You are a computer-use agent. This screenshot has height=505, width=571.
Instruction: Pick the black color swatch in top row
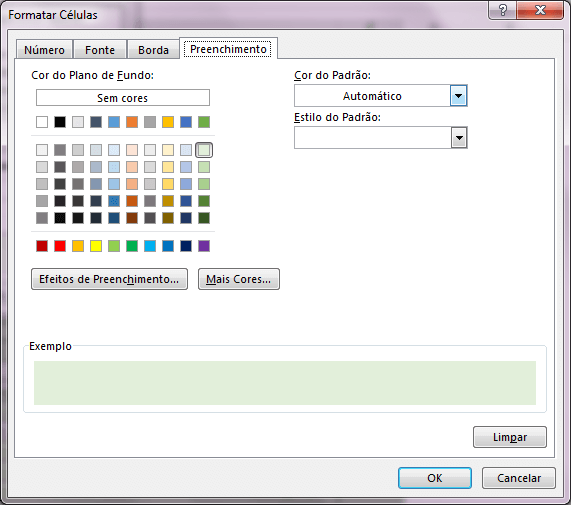60,122
